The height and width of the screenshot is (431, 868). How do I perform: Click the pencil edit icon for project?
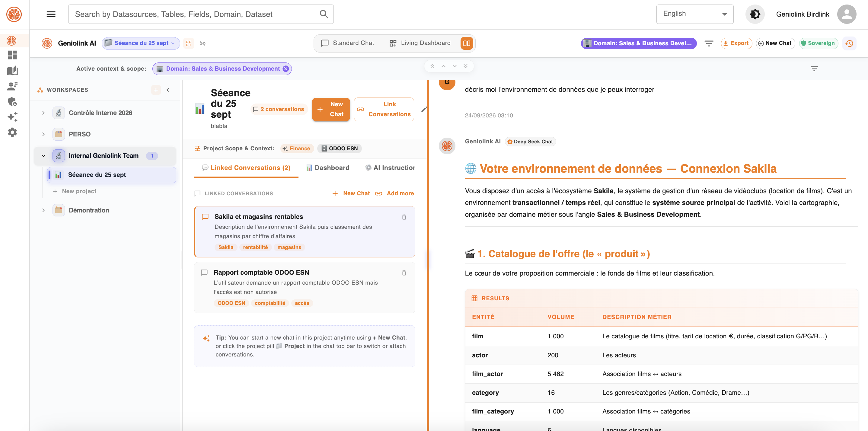423,109
